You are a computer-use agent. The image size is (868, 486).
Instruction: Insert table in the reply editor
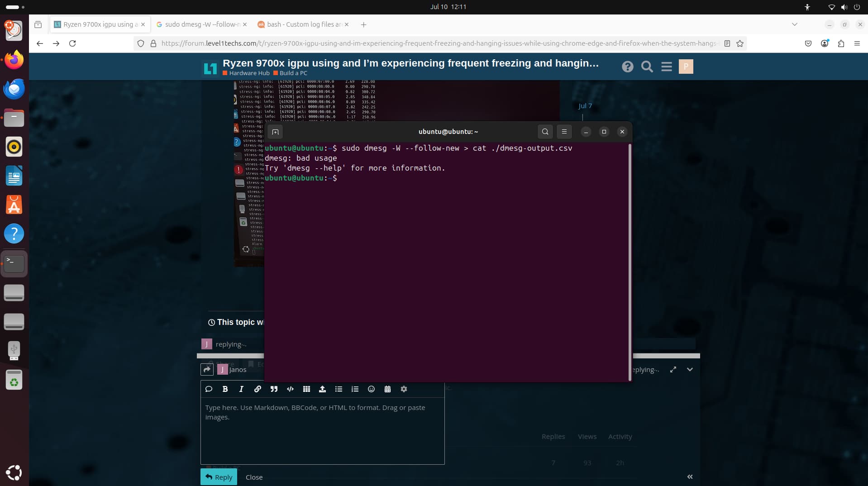point(306,389)
